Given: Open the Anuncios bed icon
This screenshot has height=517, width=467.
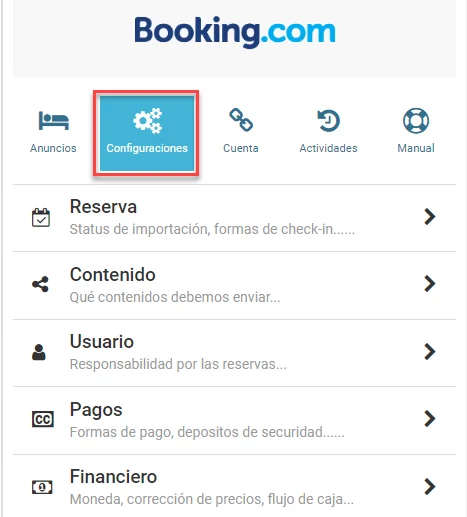Looking at the screenshot, I should tap(53, 121).
